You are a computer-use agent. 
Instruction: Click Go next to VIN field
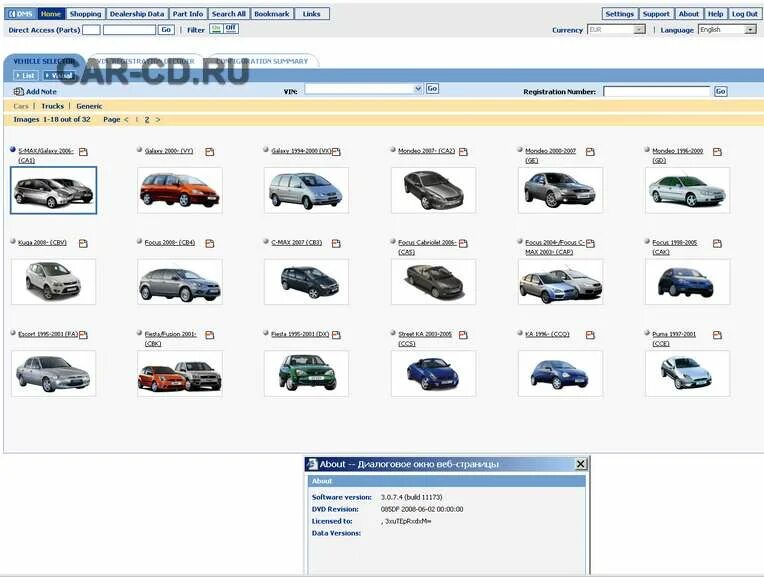pyautogui.click(x=432, y=88)
